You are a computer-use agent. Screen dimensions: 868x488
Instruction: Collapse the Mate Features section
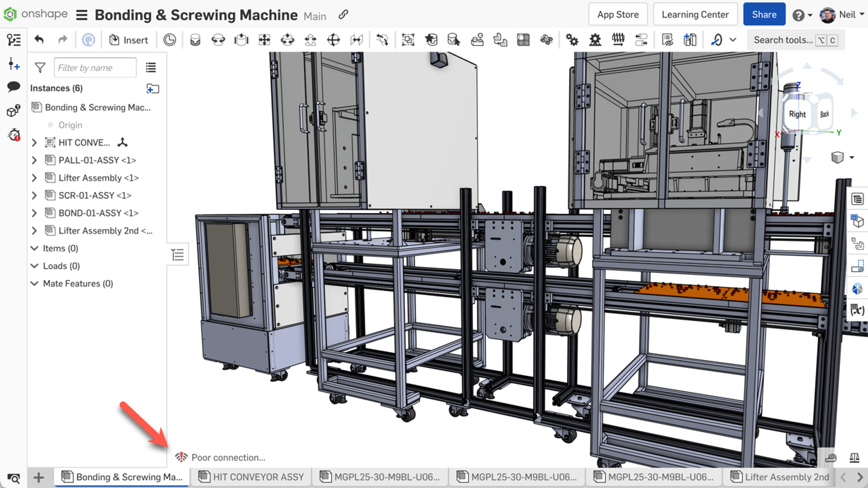(34, 284)
